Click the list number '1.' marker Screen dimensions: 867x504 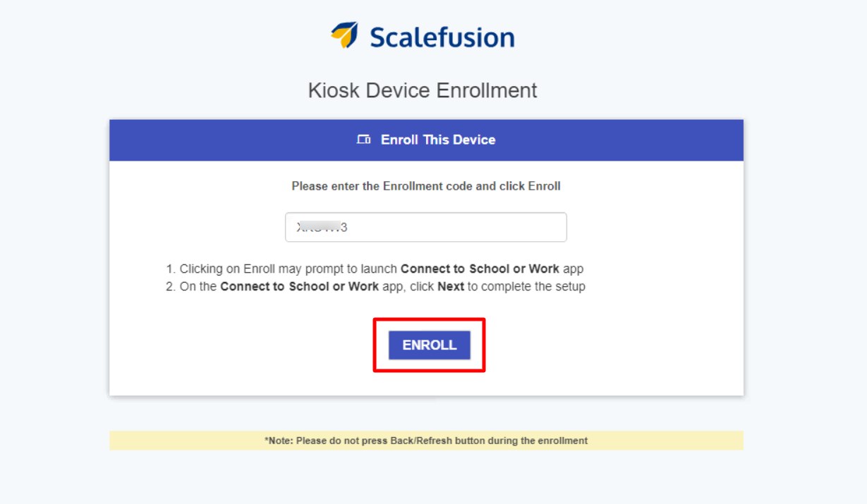click(171, 269)
